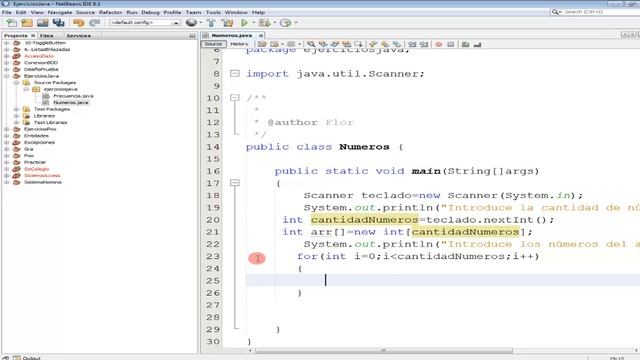The height and width of the screenshot is (360, 640).
Task: Open the Help menu
Action: (x=258, y=12)
